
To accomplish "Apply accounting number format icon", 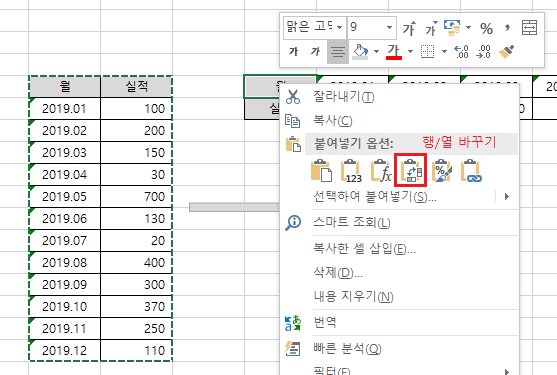I will tap(452, 28).
